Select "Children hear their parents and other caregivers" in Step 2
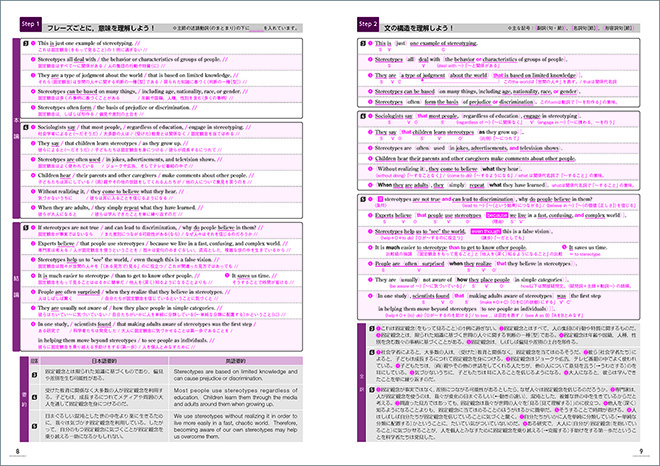Image resolution: width=660 pixels, height=466 pixels. [x=475, y=159]
